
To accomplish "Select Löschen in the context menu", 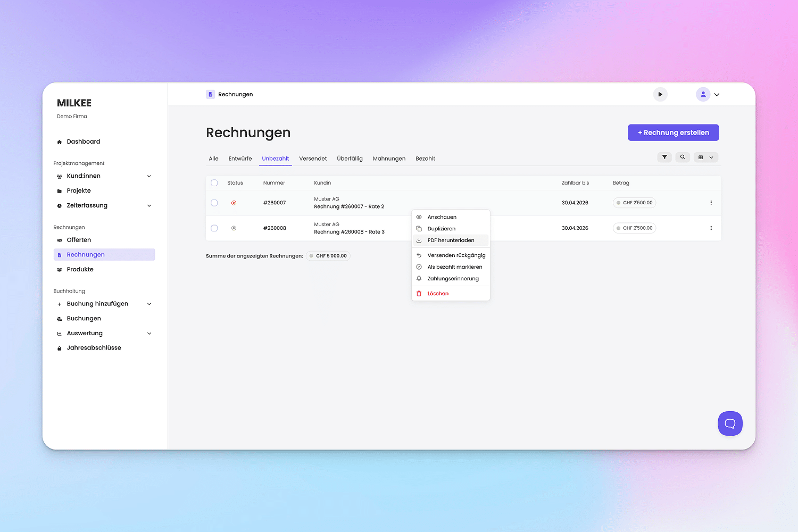I will click(x=438, y=294).
